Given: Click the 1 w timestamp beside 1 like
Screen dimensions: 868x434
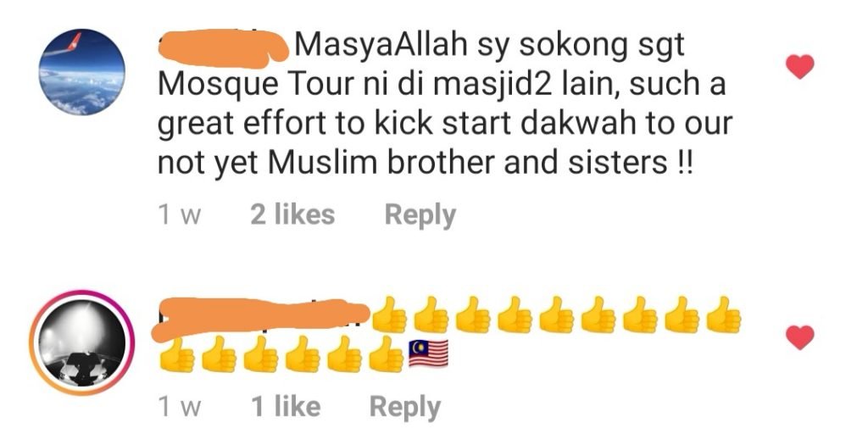Looking at the screenshot, I should [x=180, y=407].
